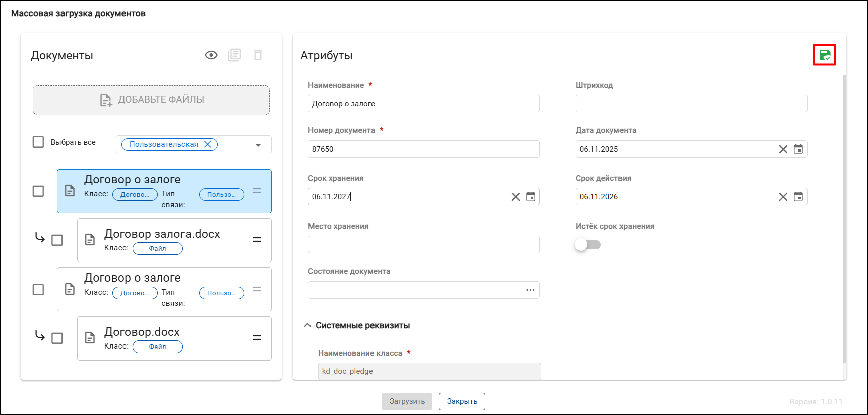Select the Договор.docx title text
Image resolution: width=868 pixels, height=415 pixels.
pyautogui.click(x=142, y=332)
